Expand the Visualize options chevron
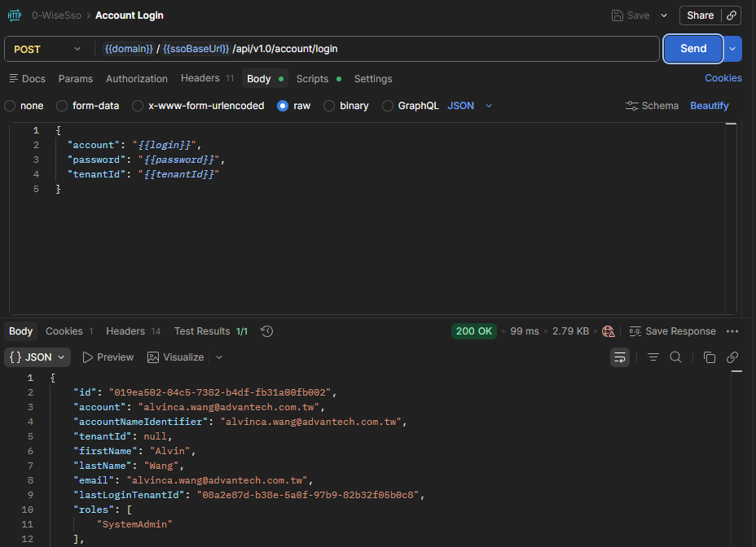 tap(219, 357)
